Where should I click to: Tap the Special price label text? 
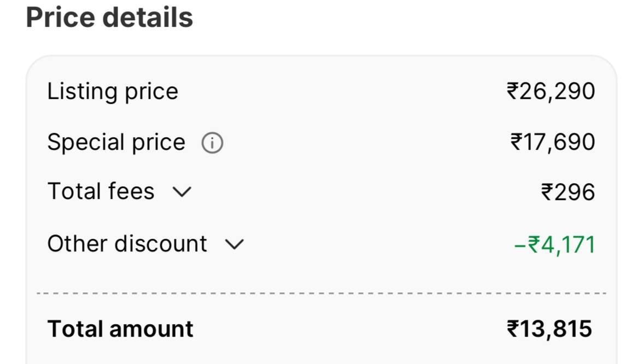click(x=116, y=143)
